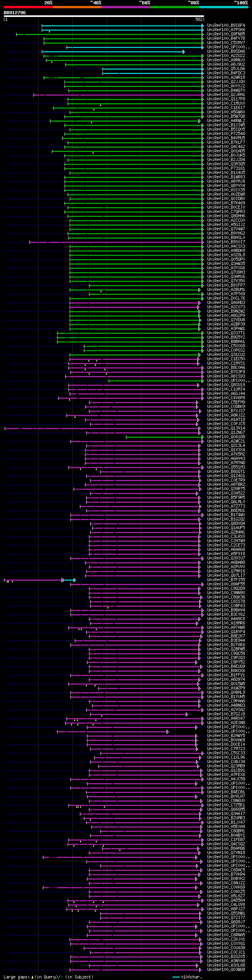Select label UniRef100_C5SC33

tap(226, 753)
